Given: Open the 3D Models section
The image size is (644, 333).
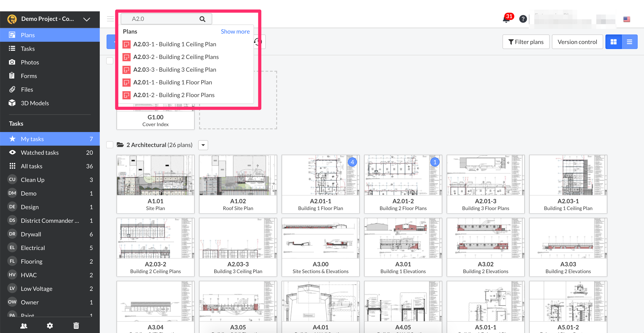Looking at the screenshot, I should pyautogui.click(x=34, y=103).
